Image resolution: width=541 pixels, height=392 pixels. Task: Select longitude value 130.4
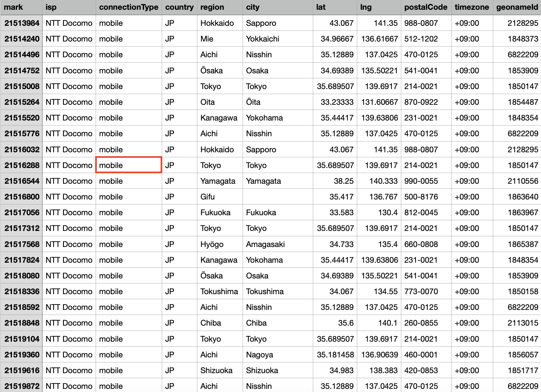tap(379, 212)
